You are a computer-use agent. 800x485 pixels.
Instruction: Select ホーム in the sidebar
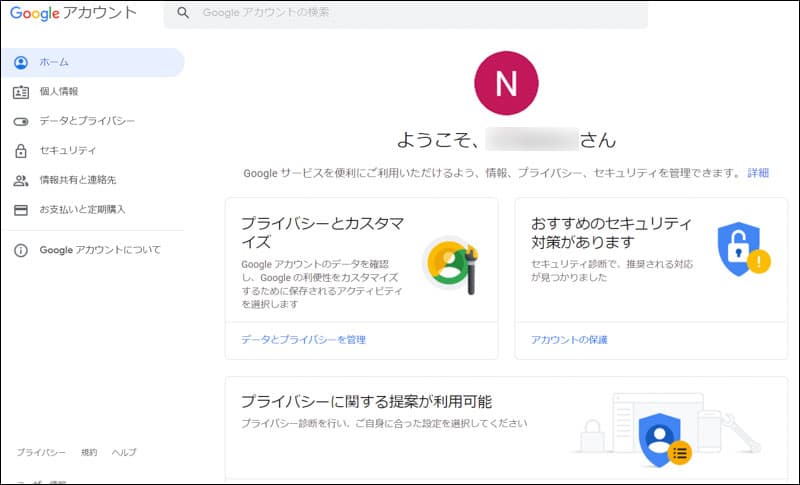coord(93,62)
